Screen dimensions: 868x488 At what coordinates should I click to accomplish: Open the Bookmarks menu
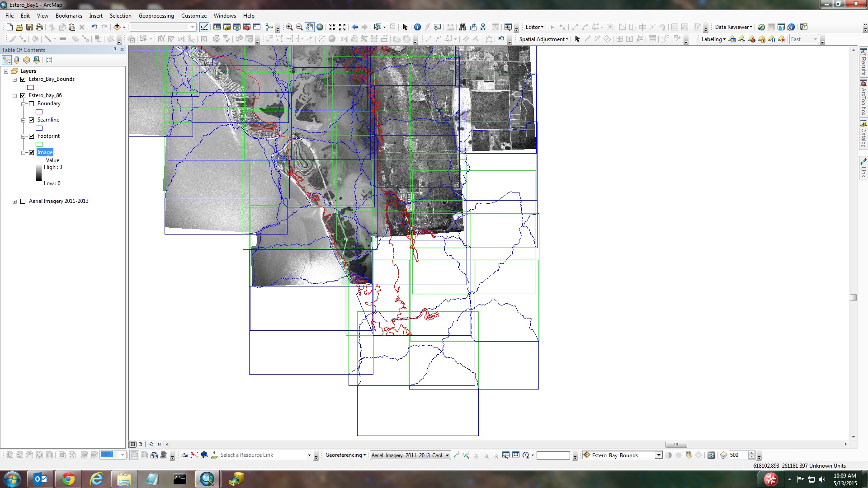69,15
